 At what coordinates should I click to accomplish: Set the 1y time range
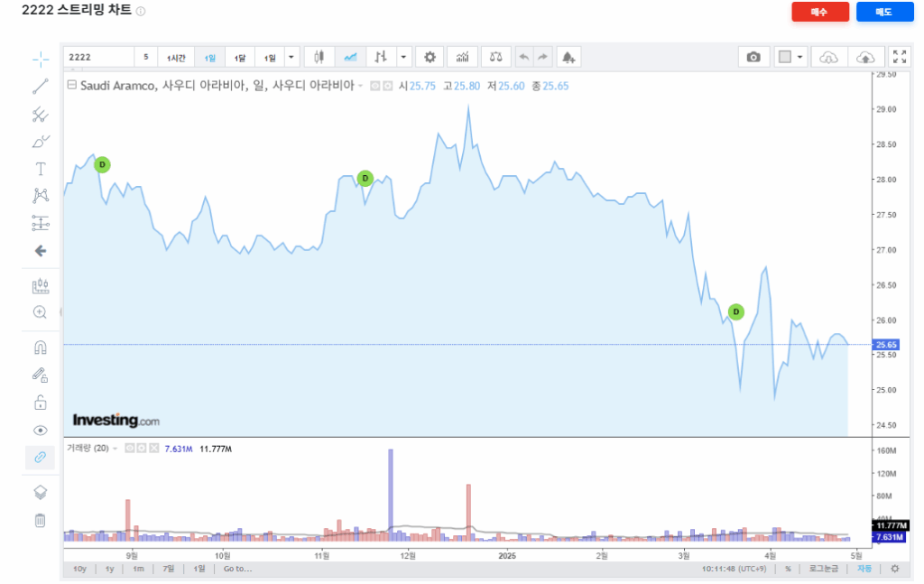point(109,569)
